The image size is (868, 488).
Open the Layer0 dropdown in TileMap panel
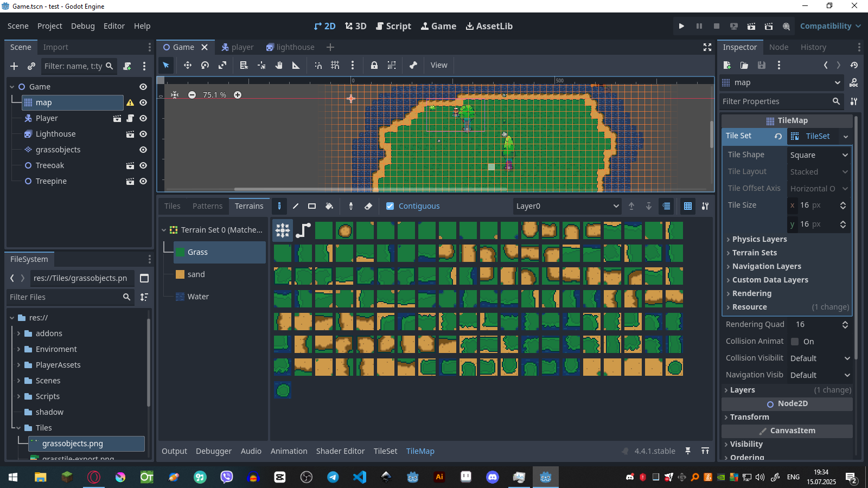[x=566, y=206]
